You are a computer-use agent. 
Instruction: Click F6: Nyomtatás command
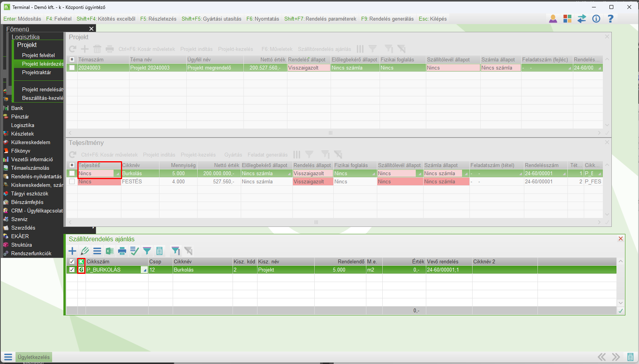[x=263, y=19]
